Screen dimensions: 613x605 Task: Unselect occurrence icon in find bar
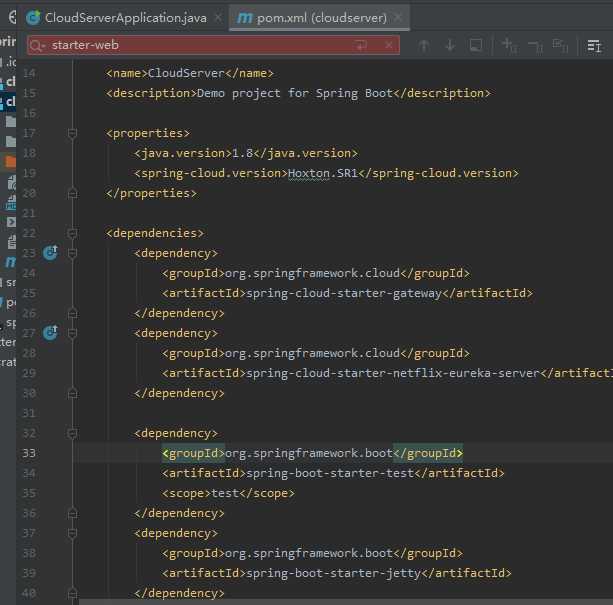(x=536, y=46)
